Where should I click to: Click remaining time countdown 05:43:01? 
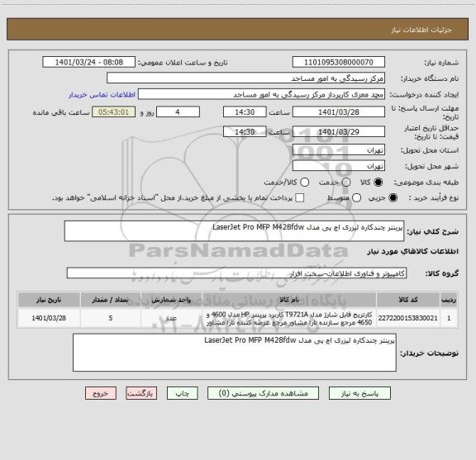pyautogui.click(x=114, y=112)
